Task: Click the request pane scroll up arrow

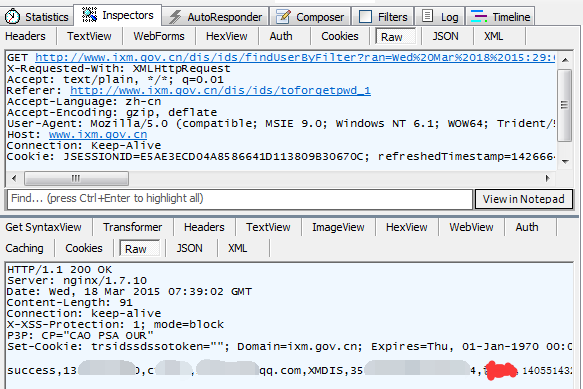Action: 565,60
